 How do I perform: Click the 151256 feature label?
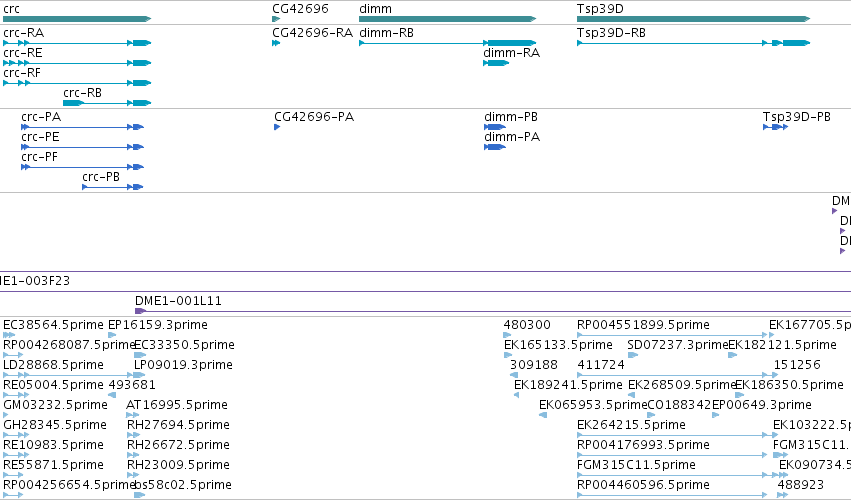[797, 365]
